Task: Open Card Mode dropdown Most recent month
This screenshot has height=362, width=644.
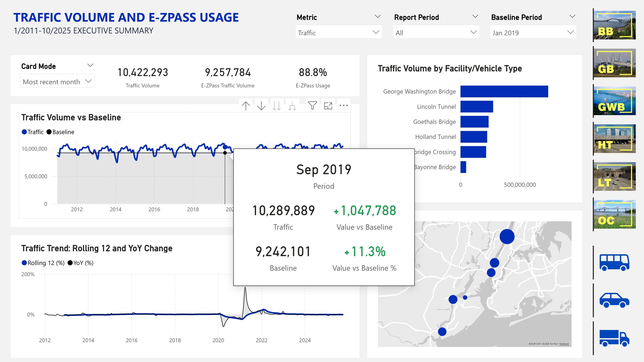Action: pos(57,81)
